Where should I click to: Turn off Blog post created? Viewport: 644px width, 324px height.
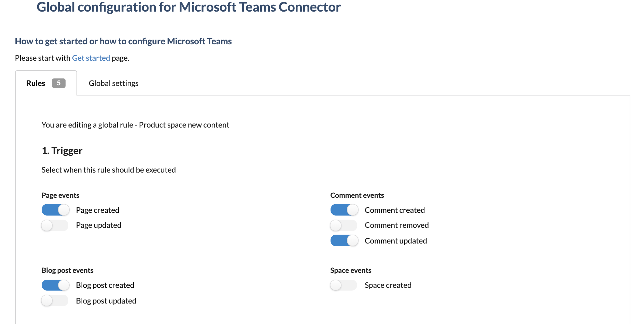pos(55,285)
